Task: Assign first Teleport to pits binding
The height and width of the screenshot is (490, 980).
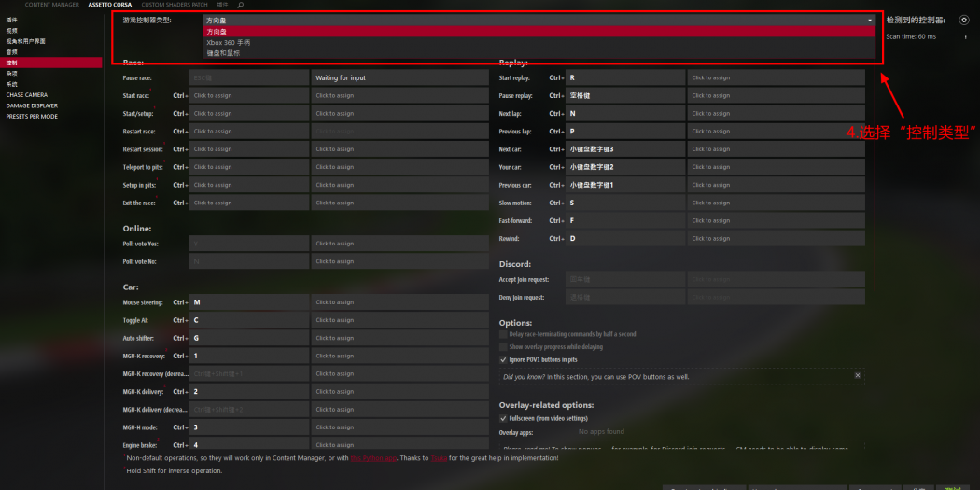Action: pos(249,167)
